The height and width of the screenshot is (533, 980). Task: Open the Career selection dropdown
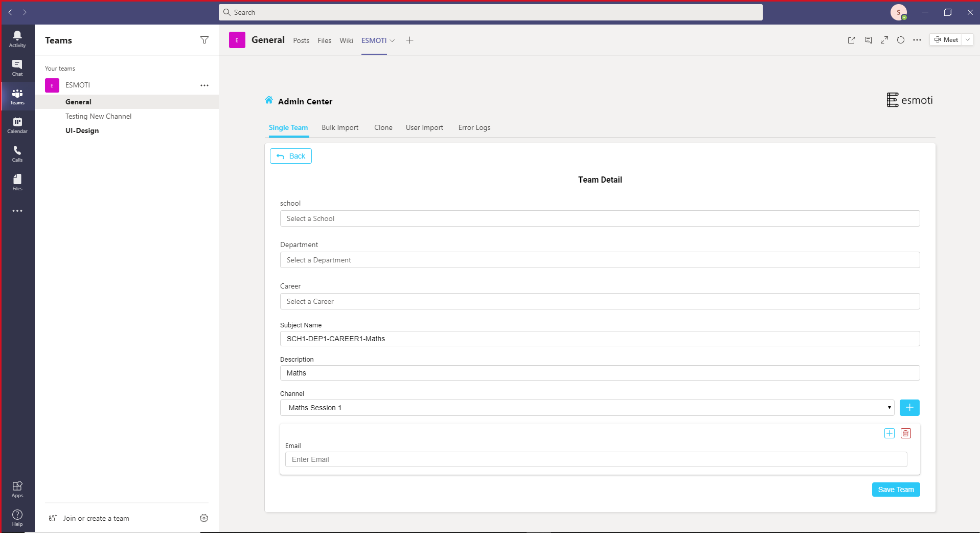600,301
